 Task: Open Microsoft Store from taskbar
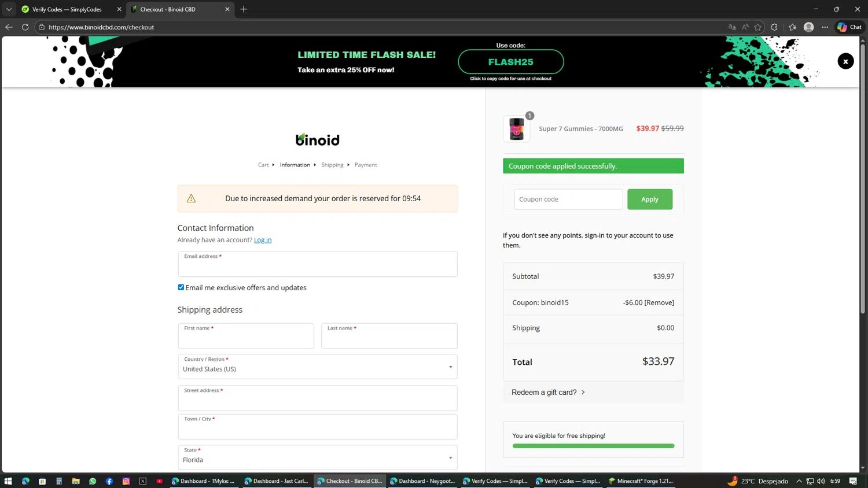[42, 481]
